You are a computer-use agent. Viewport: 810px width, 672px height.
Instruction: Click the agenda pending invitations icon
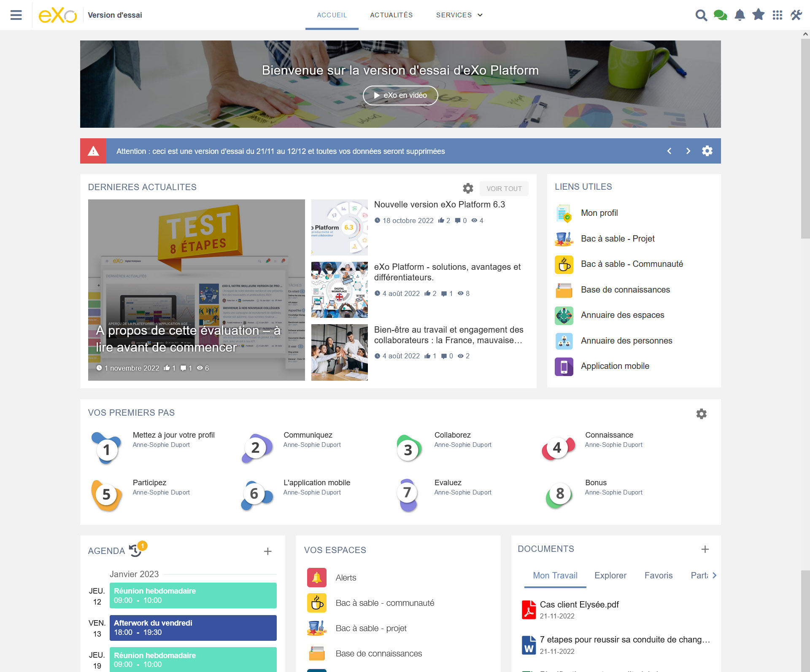tap(136, 550)
